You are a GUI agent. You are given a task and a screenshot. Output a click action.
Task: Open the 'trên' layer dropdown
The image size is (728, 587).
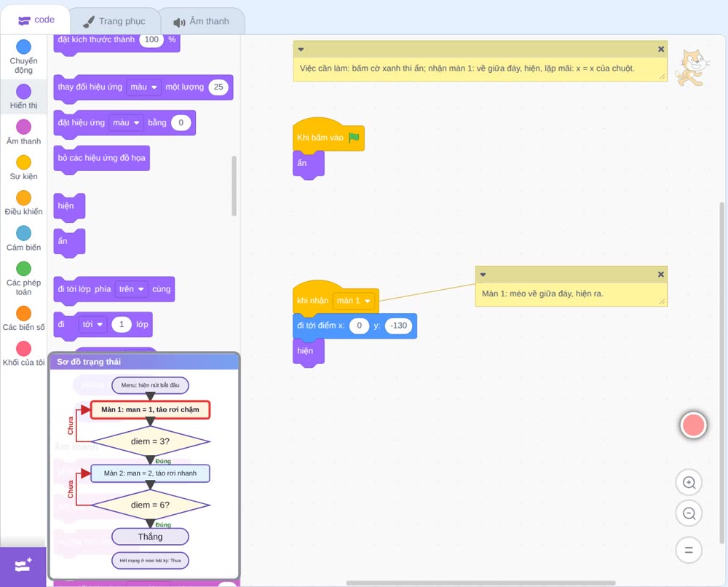coord(132,289)
